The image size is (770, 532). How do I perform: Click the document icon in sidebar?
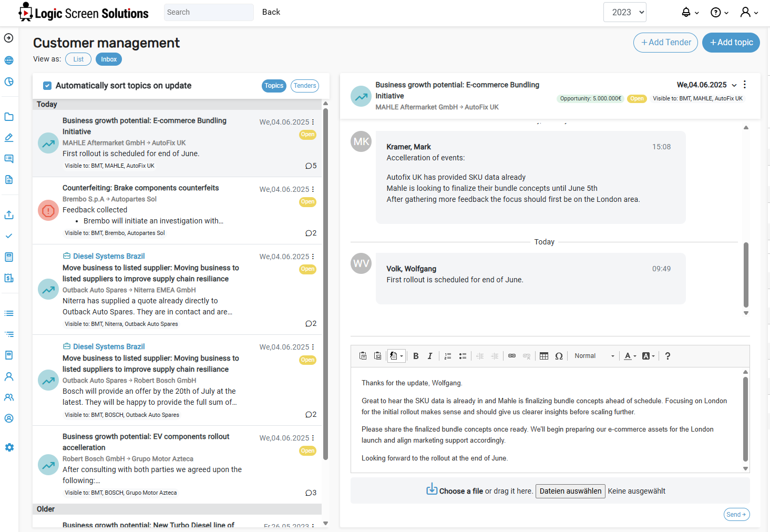pos(9,180)
